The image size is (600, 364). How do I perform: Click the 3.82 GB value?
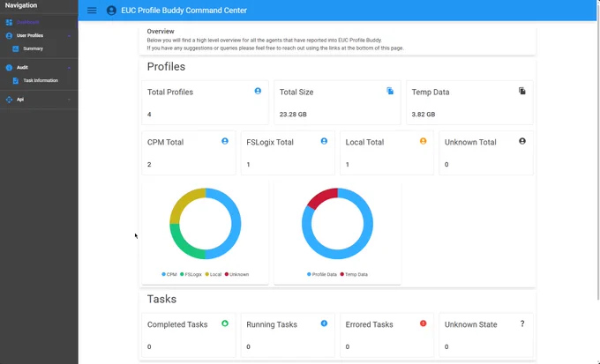pyautogui.click(x=424, y=115)
